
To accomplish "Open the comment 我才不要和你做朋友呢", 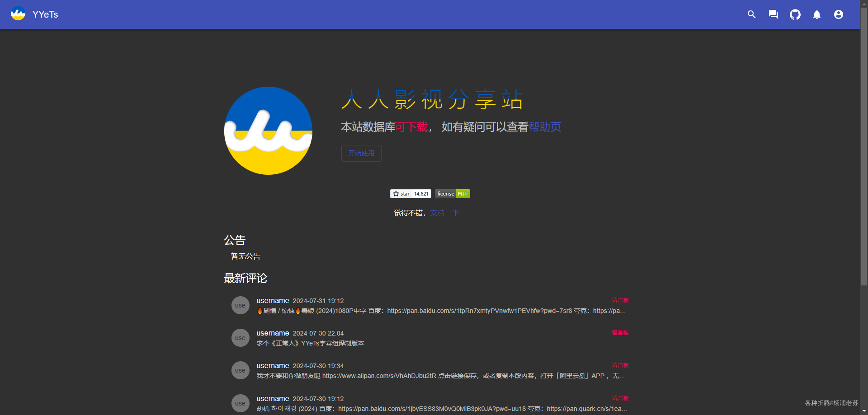I will tap(441, 376).
